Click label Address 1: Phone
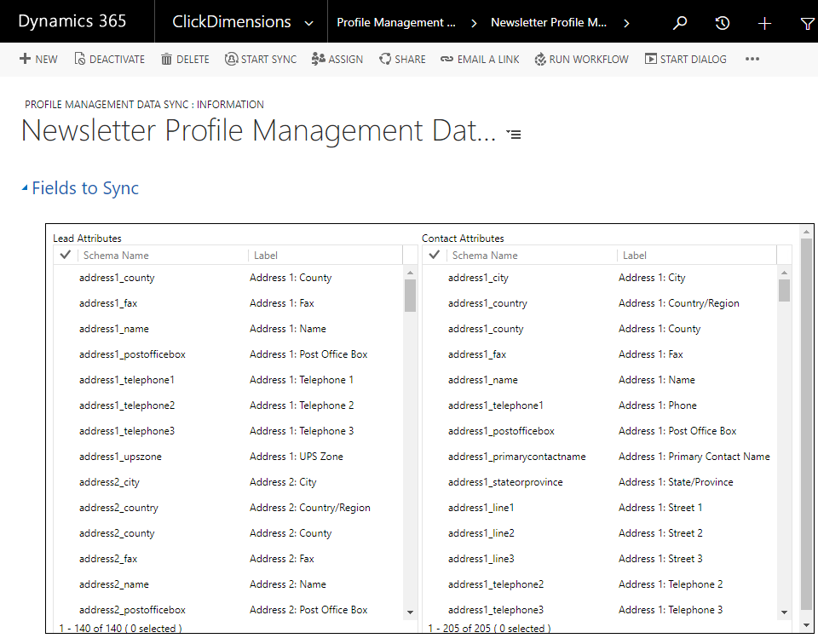 [657, 405]
